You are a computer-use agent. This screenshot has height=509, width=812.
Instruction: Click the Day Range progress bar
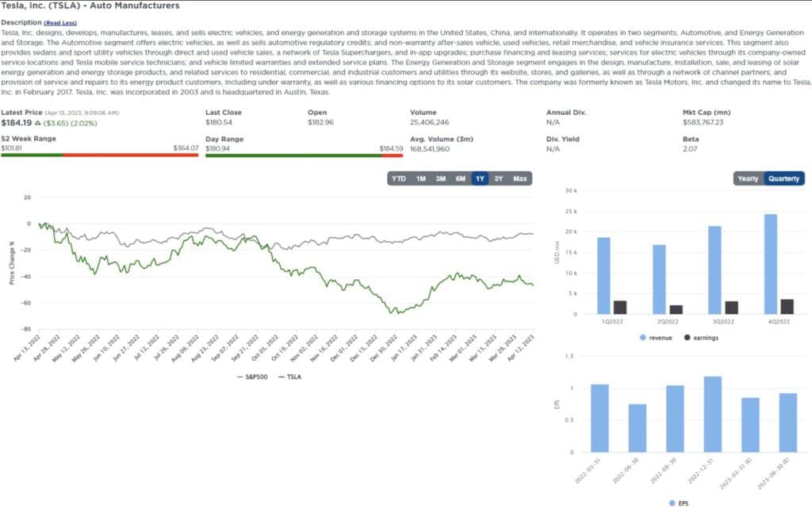(x=304, y=155)
